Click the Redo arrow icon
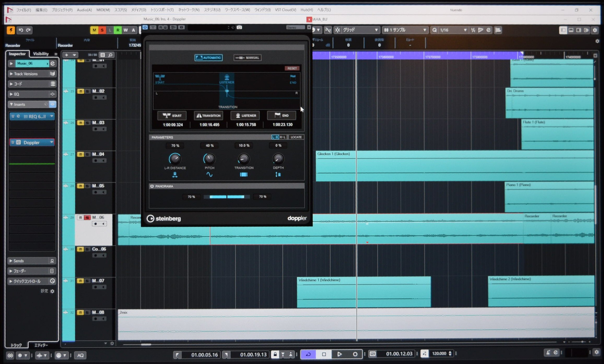604x364 pixels. pyautogui.click(x=29, y=30)
